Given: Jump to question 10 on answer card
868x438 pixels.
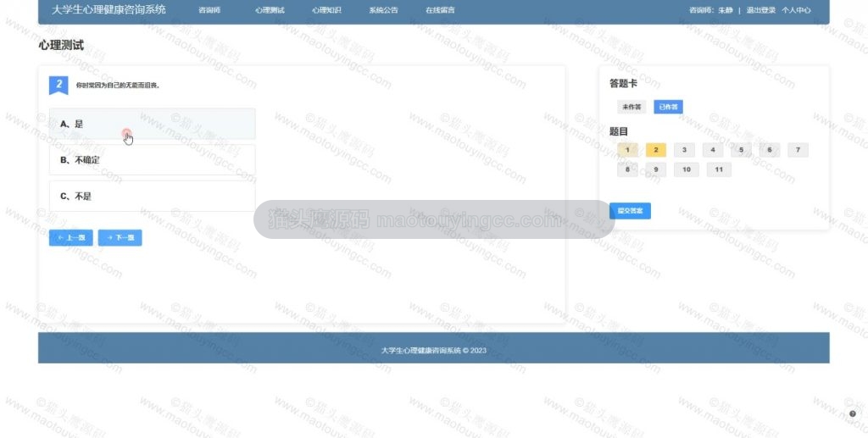Looking at the screenshot, I should (687, 169).
